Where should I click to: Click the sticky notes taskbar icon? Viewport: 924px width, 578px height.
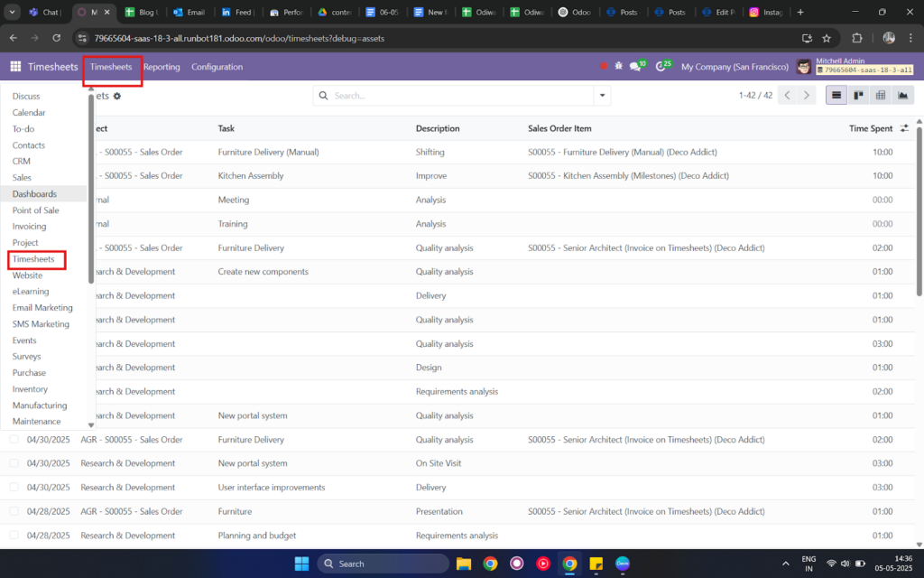(596, 564)
